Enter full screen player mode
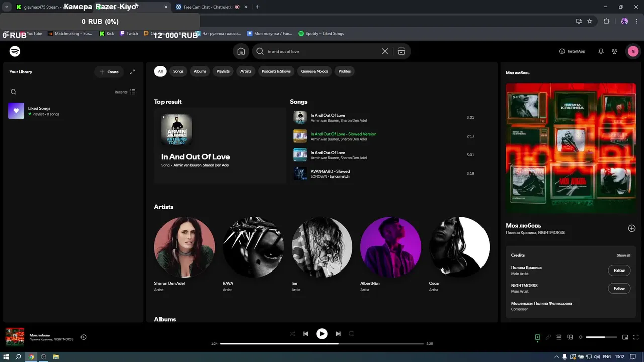Image resolution: width=644 pixels, height=362 pixels. click(636, 337)
